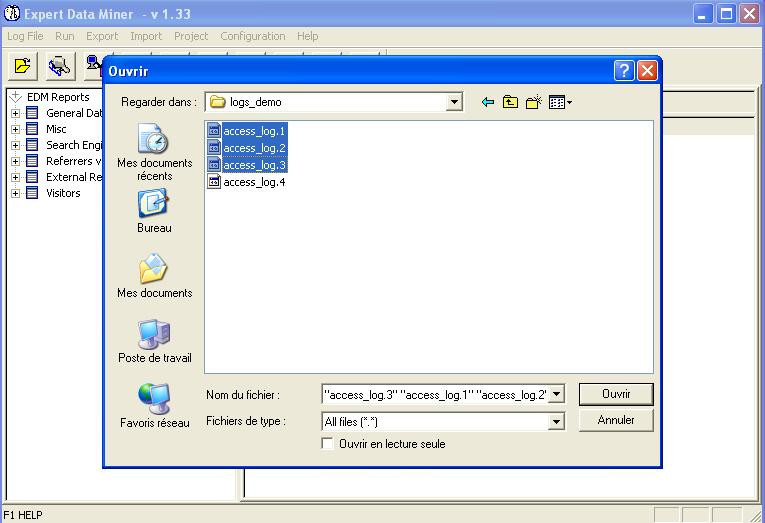The height and width of the screenshot is (523, 765).
Task: Open the Regarder dans folder dropdown
Action: (454, 102)
